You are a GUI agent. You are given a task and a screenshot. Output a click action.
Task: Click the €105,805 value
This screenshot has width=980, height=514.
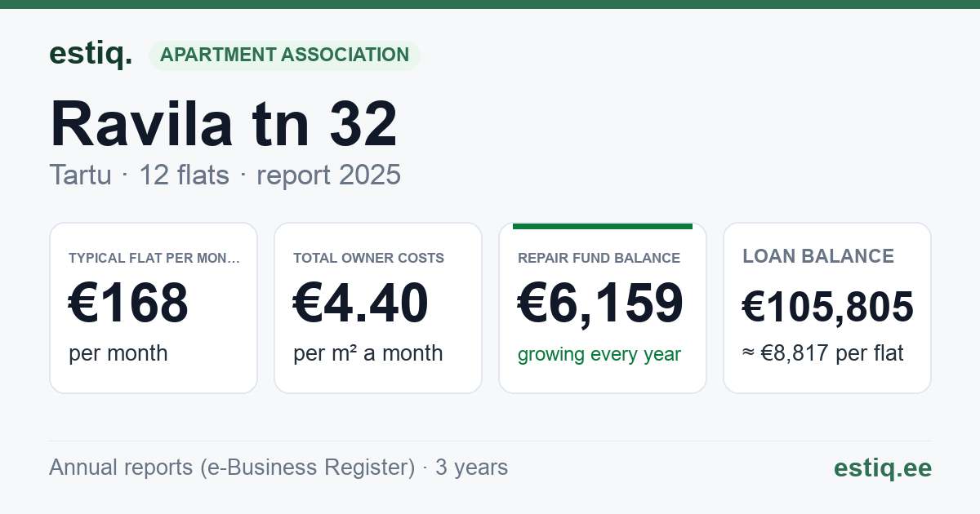827,307
